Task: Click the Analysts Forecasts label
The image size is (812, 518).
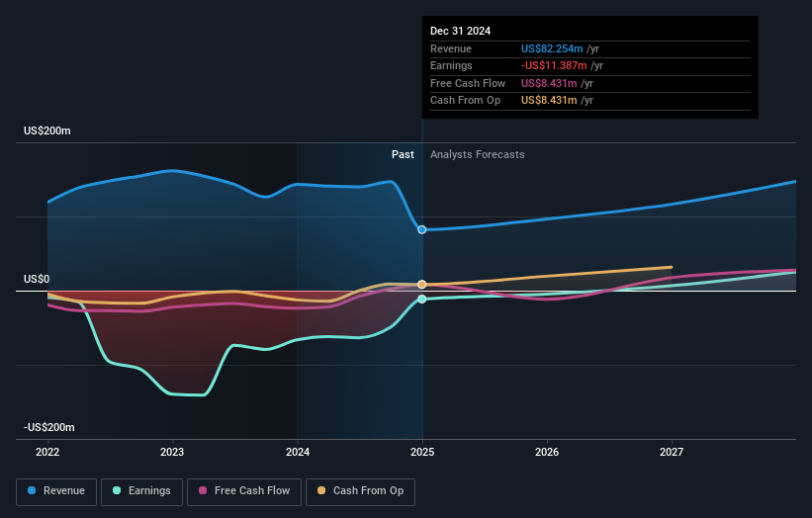Action: [478, 155]
